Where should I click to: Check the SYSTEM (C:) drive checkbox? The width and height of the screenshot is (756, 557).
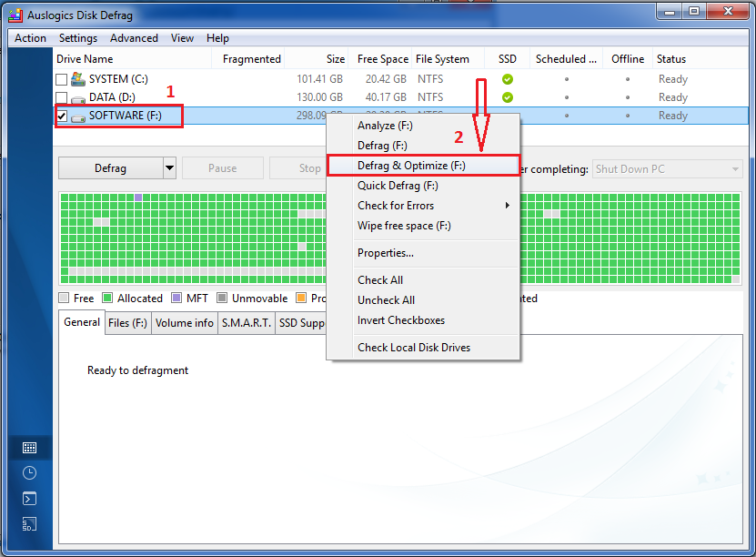tap(62, 80)
